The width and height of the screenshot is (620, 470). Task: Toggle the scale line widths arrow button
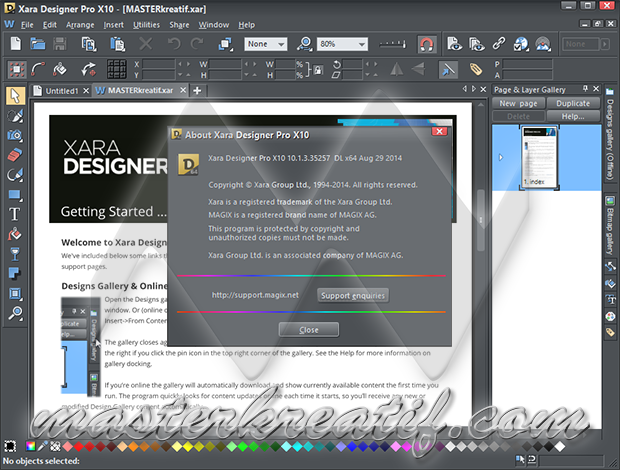[x=448, y=70]
